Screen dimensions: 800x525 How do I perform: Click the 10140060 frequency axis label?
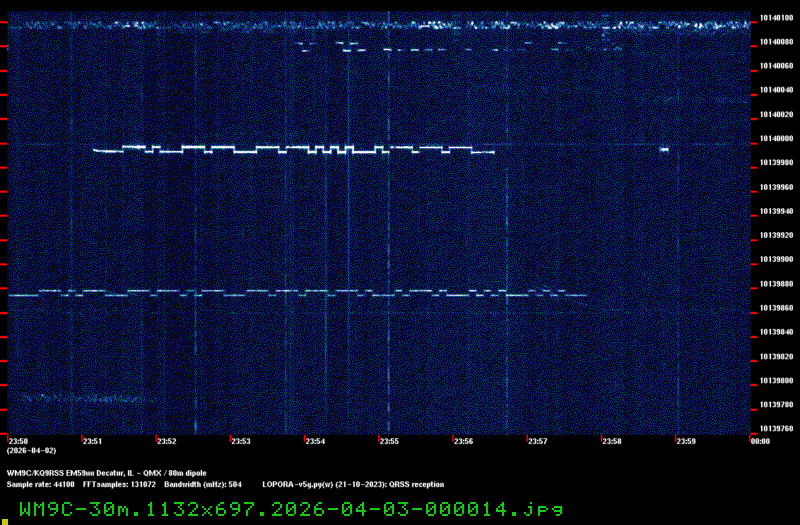pos(776,66)
